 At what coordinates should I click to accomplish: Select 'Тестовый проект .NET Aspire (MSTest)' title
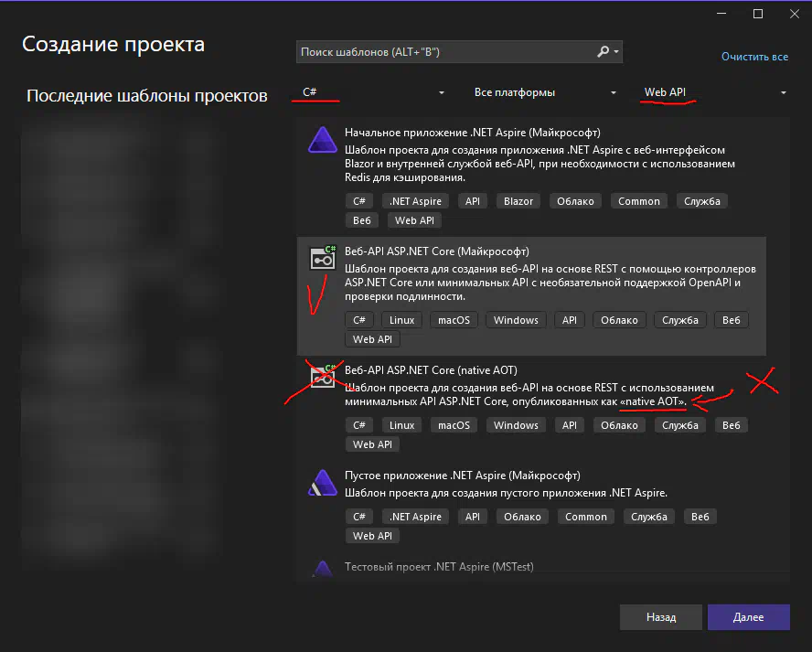tap(439, 567)
